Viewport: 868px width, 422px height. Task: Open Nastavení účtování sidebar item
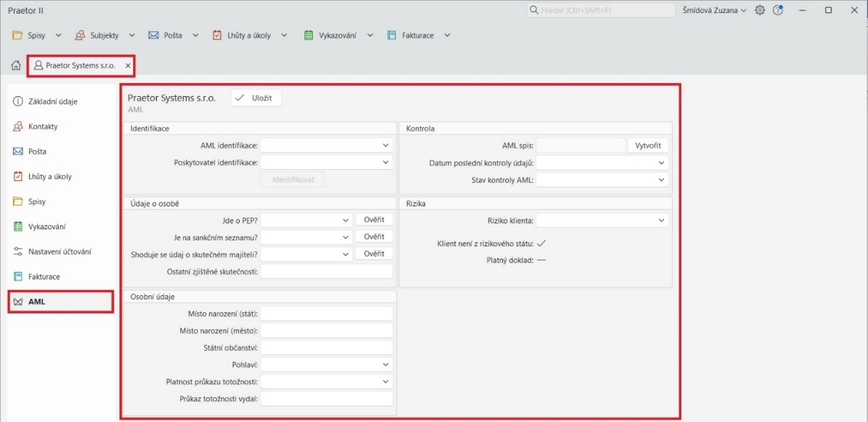coord(59,252)
